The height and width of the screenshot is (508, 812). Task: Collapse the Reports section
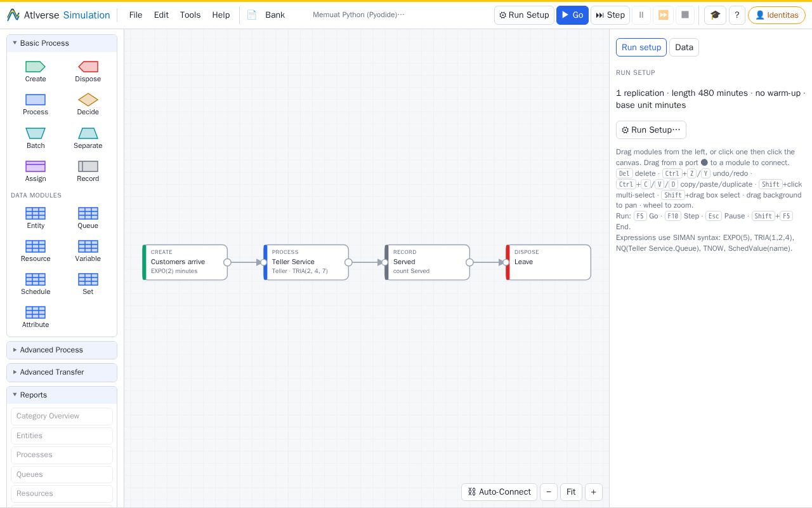pyautogui.click(x=62, y=395)
